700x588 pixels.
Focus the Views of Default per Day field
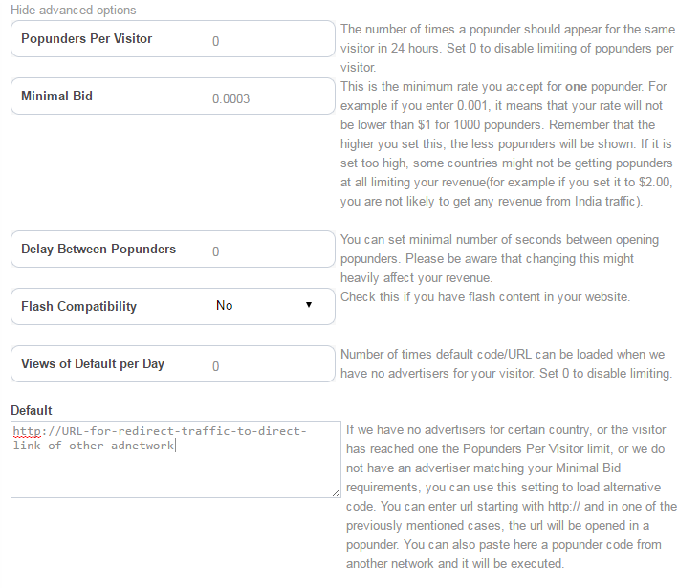point(258,366)
